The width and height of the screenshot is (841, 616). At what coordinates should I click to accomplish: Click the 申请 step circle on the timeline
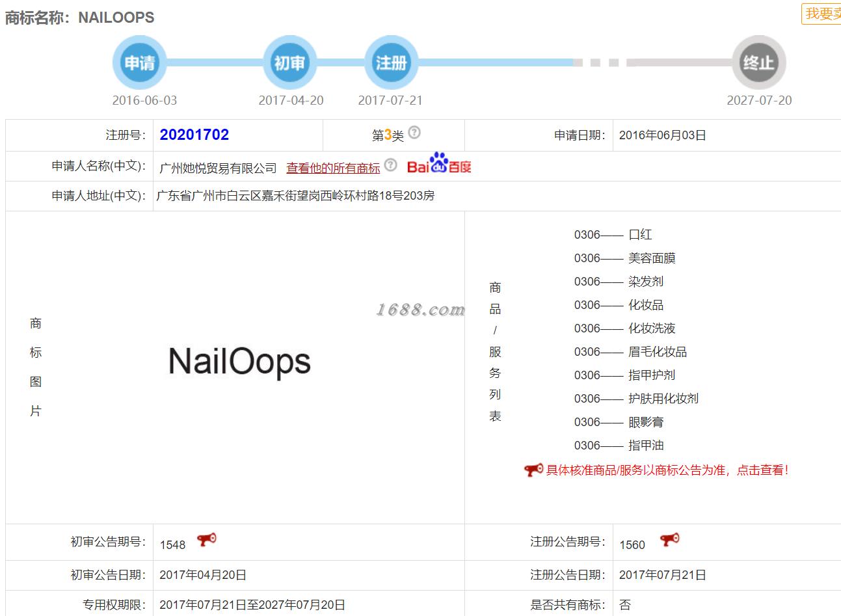point(140,62)
